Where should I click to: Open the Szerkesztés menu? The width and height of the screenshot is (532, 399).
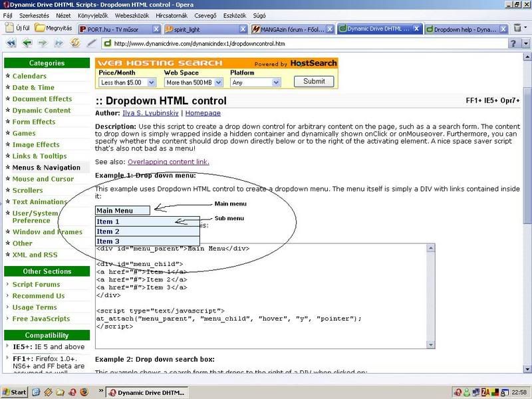tap(34, 15)
